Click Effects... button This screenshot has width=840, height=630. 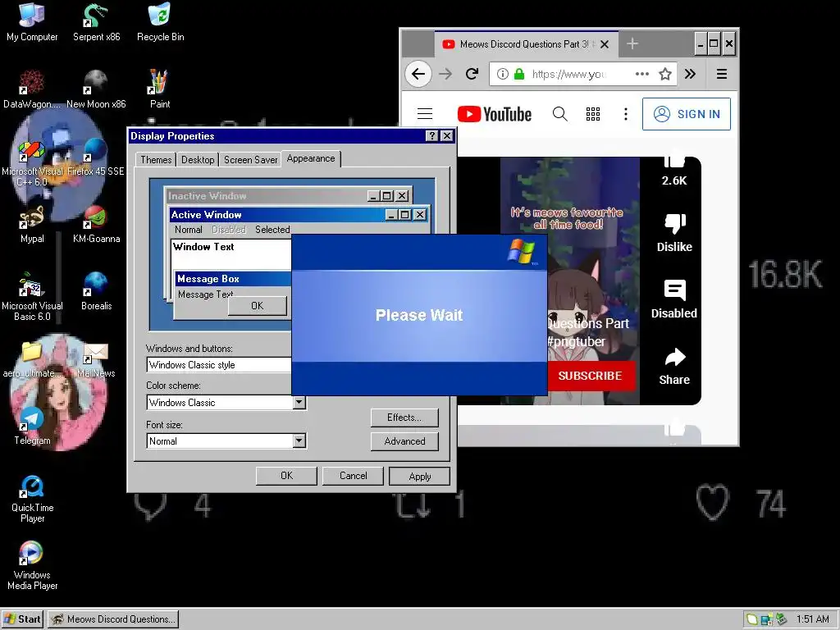(404, 418)
